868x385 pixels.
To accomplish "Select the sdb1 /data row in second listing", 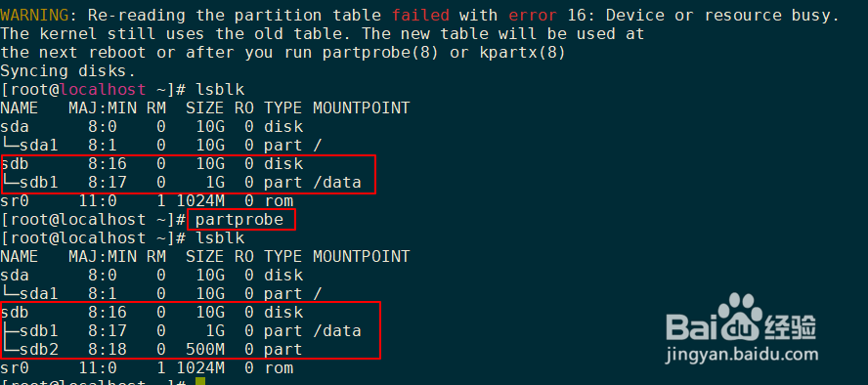I will [x=181, y=331].
